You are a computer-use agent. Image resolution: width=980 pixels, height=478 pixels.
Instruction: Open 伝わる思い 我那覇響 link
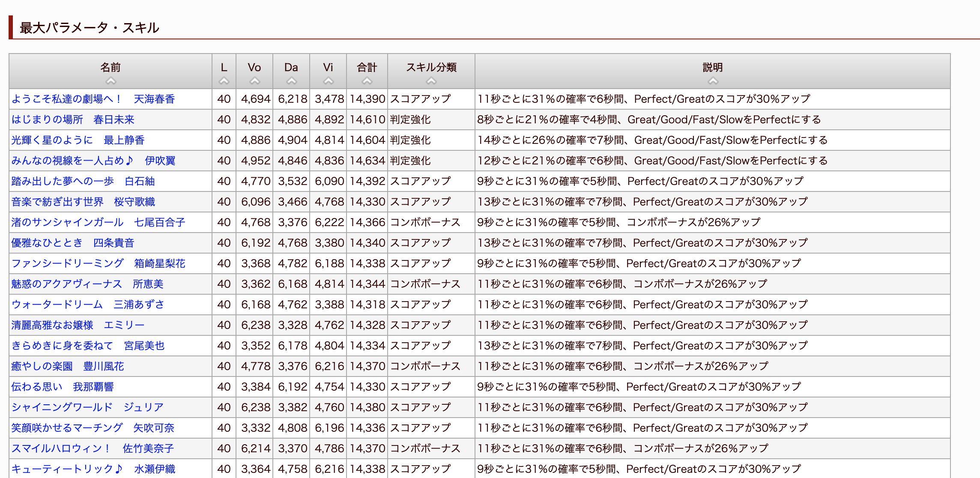point(63,387)
